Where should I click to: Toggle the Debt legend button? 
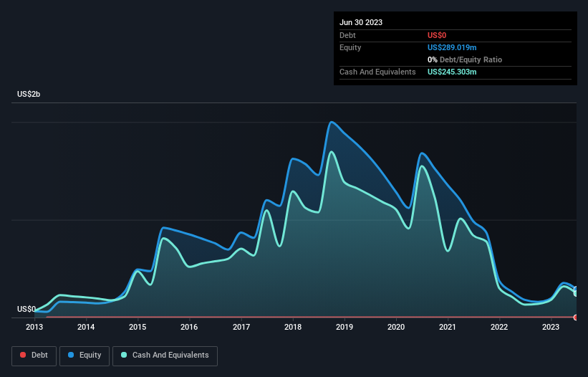click(34, 355)
